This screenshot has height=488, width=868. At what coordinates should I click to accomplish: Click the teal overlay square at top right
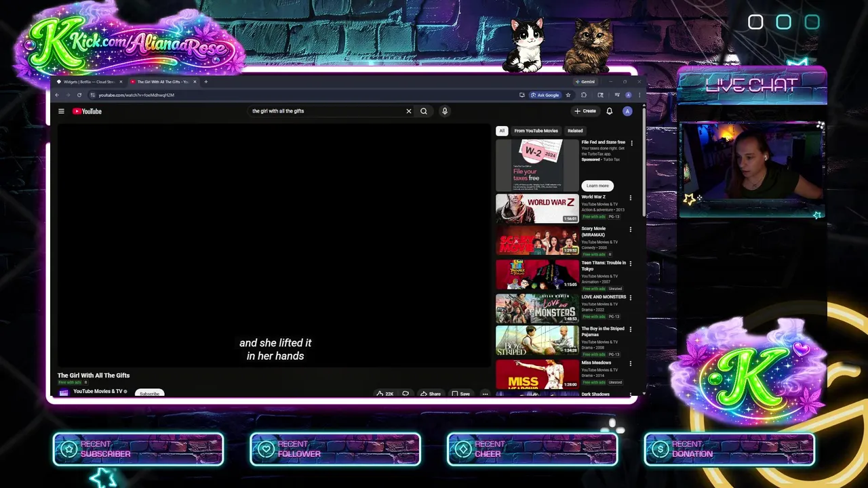(x=812, y=22)
